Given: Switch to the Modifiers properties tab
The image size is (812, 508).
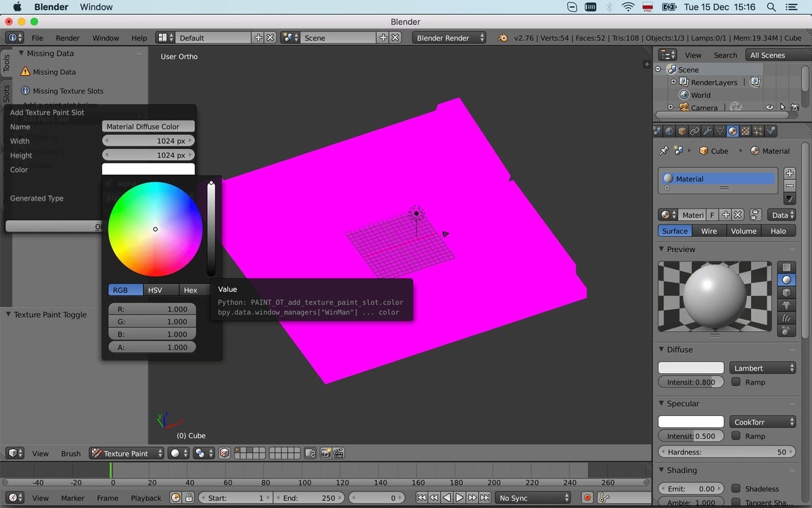Looking at the screenshot, I should [x=708, y=131].
